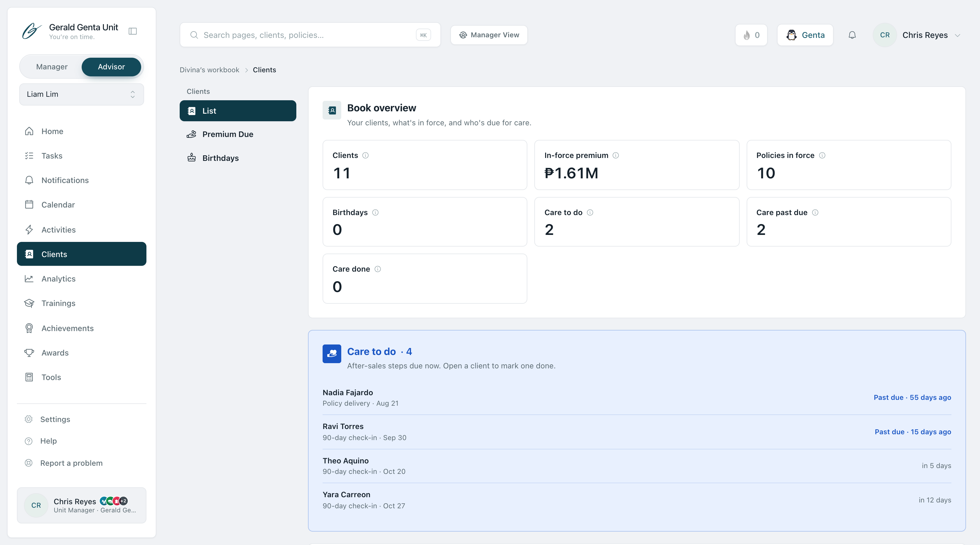Open Ravi Torres care item

[x=636, y=432]
